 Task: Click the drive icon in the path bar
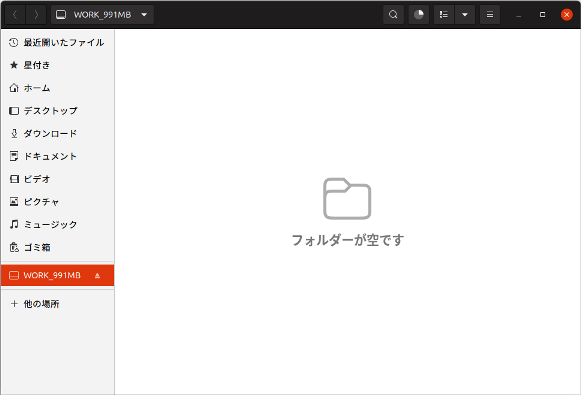tap(61, 15)
